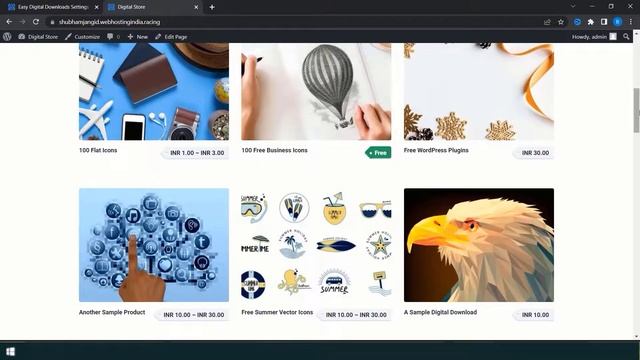Open the summer vector badges thumbnail

pyautogui.click(x=316, y=245)
